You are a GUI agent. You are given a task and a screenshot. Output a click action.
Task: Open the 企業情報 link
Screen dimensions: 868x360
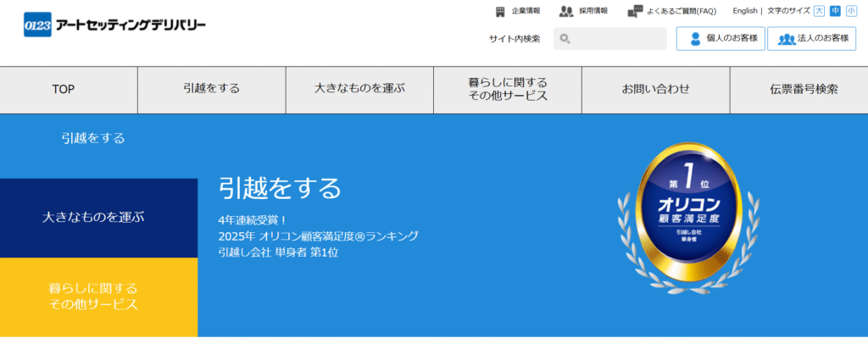(x=526, y=11)
